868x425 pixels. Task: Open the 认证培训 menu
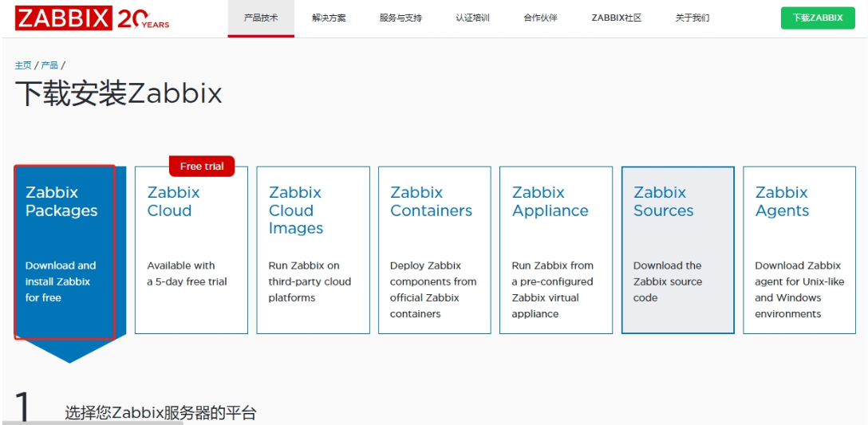click(473, 18)
